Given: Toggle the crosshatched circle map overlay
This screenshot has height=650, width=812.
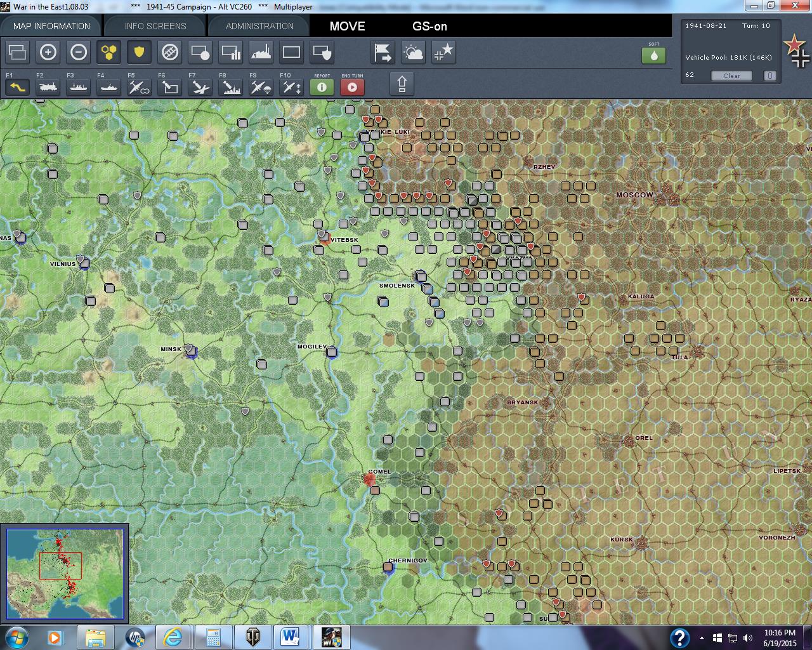Looking at the screenshot, I should (169, 52).
